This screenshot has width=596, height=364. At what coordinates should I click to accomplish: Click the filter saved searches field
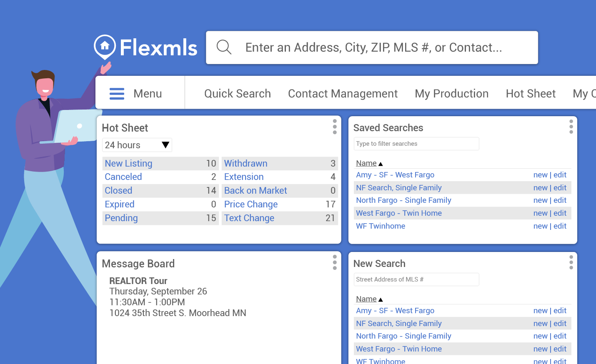(x=416, y=144)
